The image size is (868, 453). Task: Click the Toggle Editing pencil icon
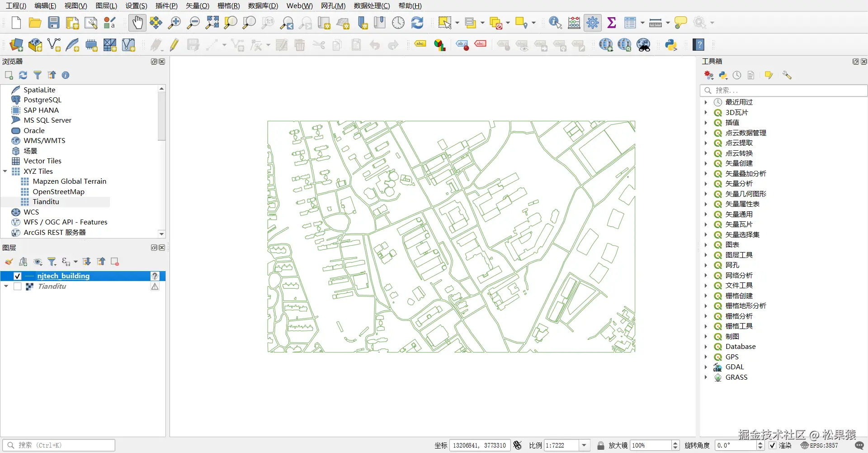(175, 45)
